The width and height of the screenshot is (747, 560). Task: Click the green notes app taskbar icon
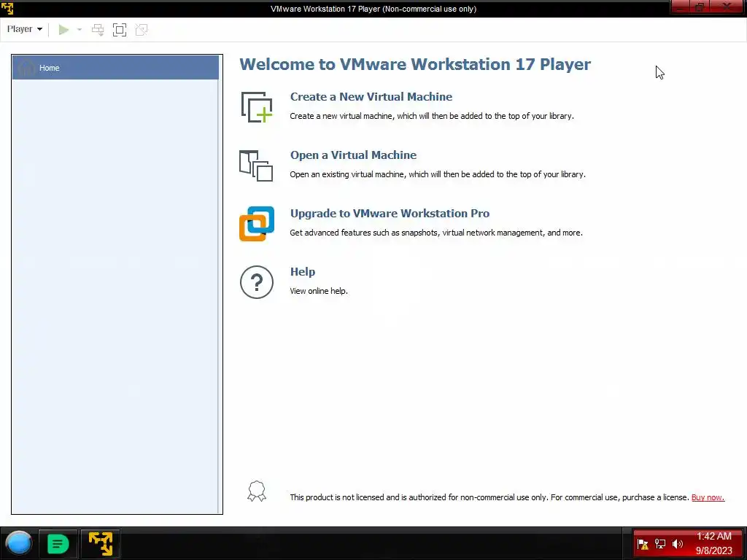[58, 543]
